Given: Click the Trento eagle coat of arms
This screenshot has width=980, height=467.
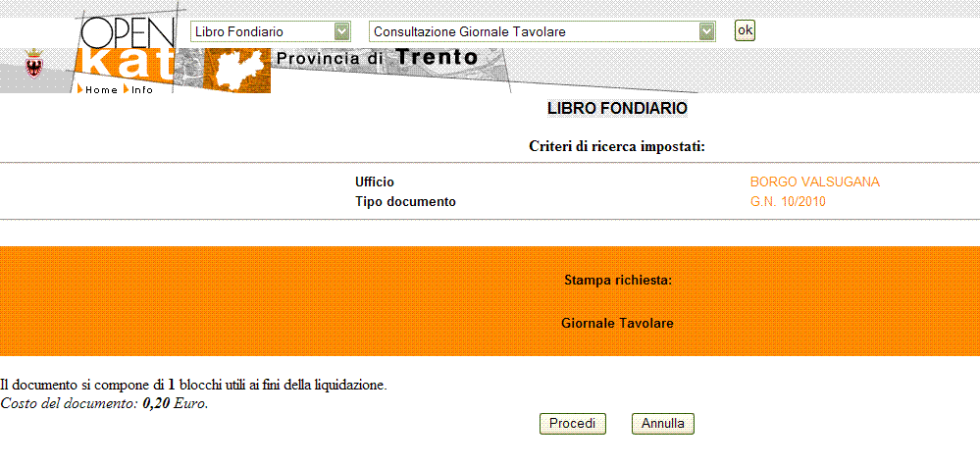Looking at the screenshot, I should tap(33, 64).
